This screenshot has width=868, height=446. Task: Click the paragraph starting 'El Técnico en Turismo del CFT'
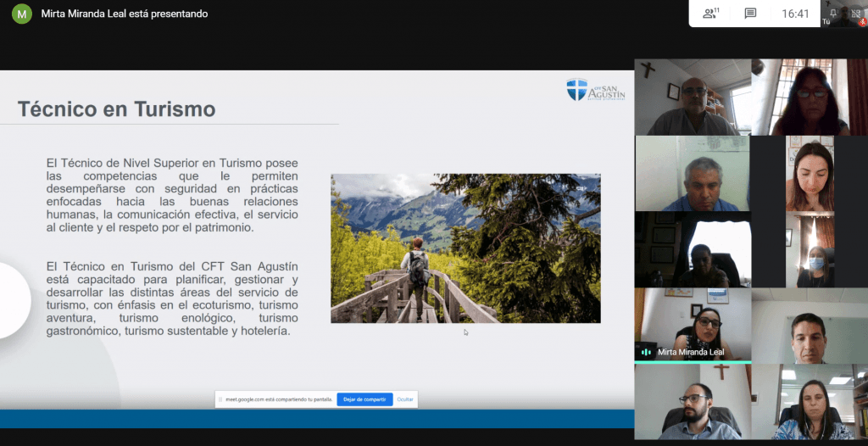(172, 298)
